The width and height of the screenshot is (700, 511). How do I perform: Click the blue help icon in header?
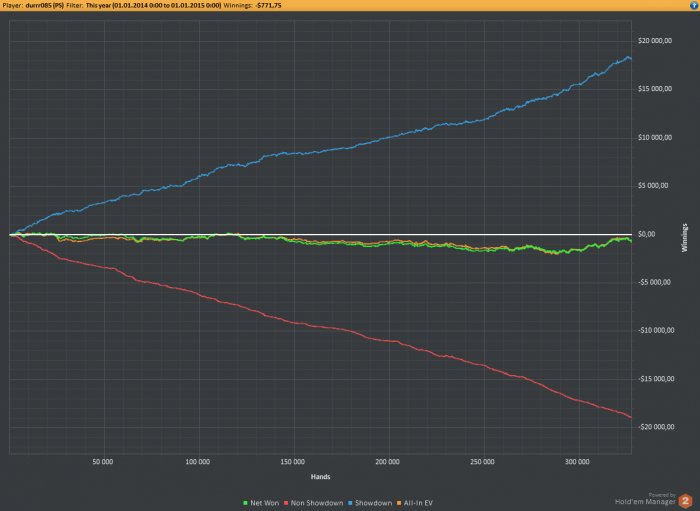coord(695,5)
